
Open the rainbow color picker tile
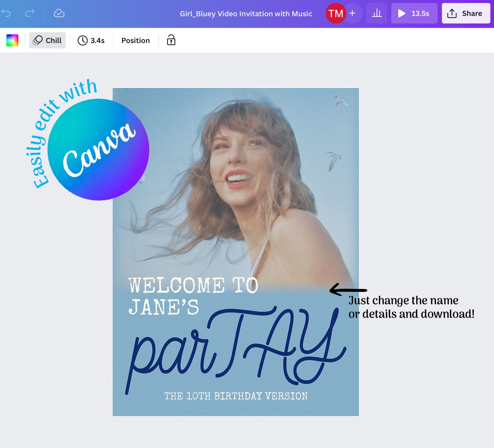[x=12, y=40]
